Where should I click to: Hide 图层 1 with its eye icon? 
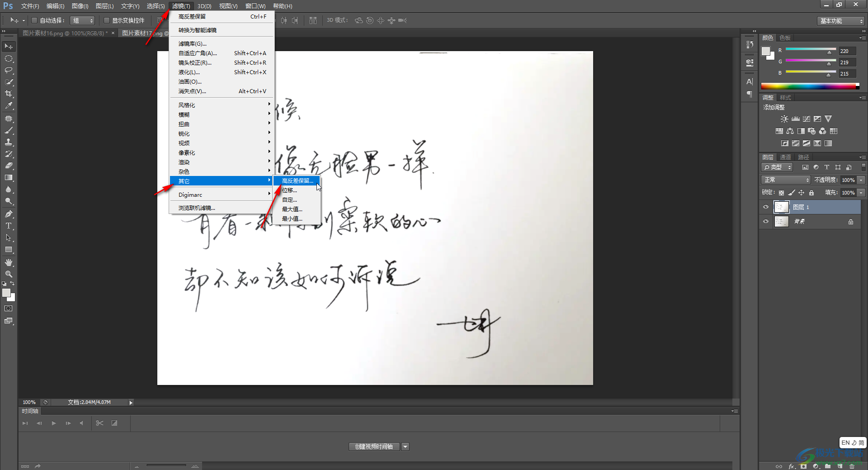point(766,207)
